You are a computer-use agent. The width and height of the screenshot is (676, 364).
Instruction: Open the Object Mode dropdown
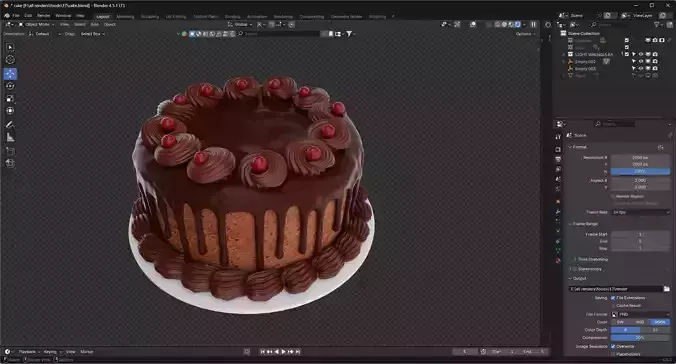[x=36, y=25]
